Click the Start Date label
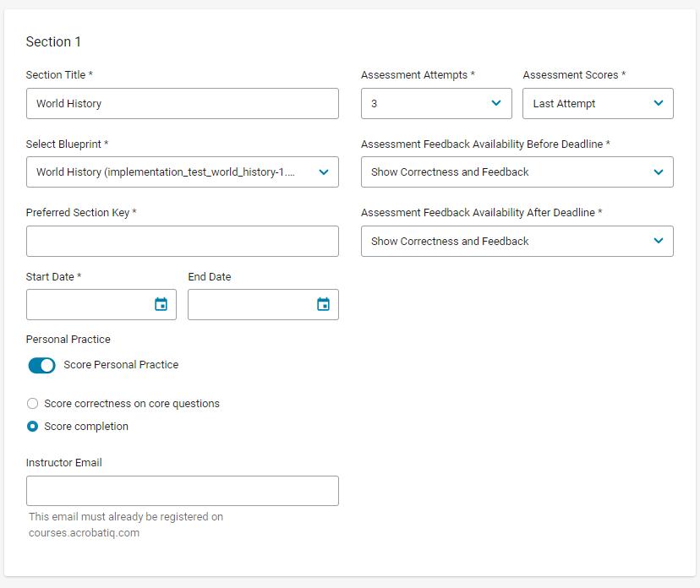 pos(53,276)
